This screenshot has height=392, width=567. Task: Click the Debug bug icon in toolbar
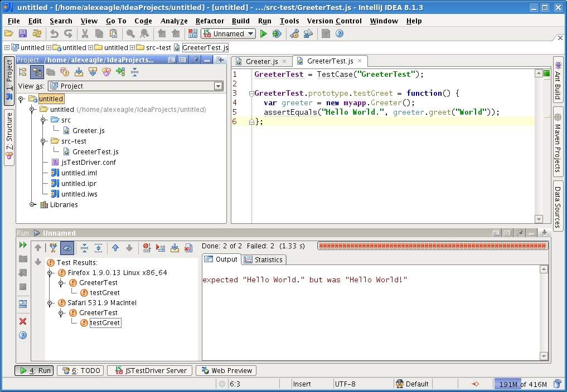277,33
